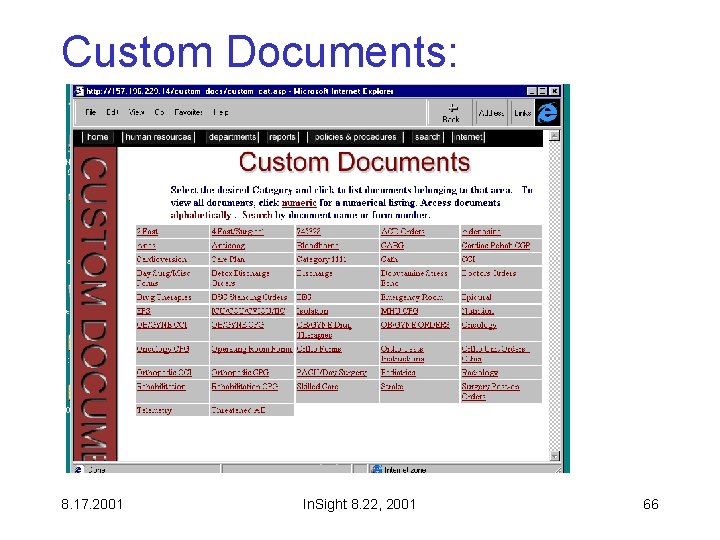This screenshot has height=540, width=720.
Task: Go to the home nav link
Action: 97,137
